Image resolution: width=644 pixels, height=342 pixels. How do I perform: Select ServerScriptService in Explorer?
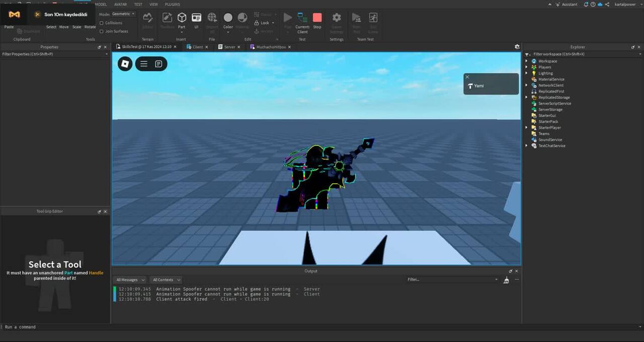tap(554, 103)
